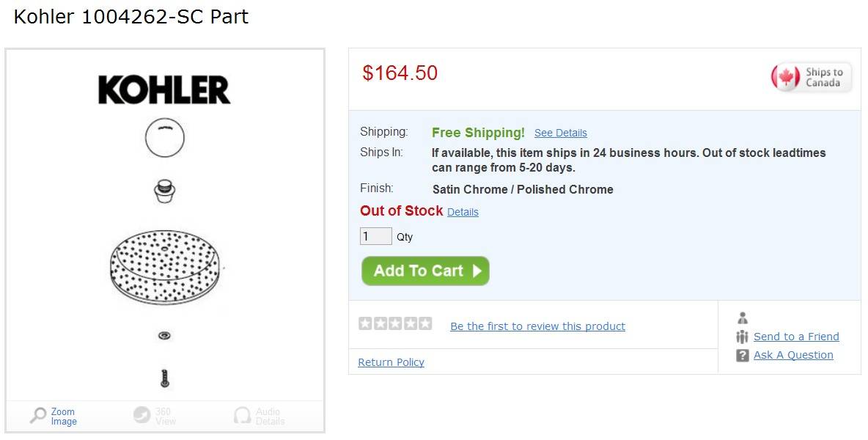The image size is (868, 440).
Task: Click the question mark icon beside Ask A Question
Action: coord(742,356)
